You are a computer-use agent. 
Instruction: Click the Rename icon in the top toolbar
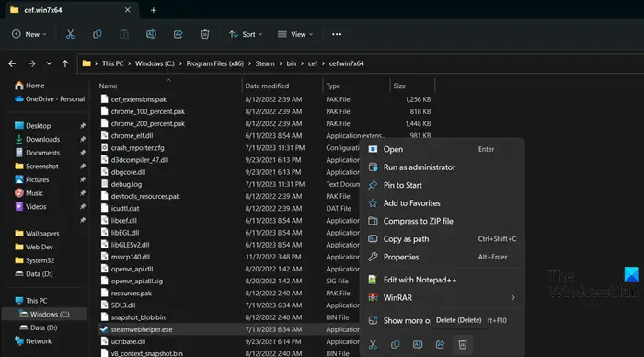point(151,35)
